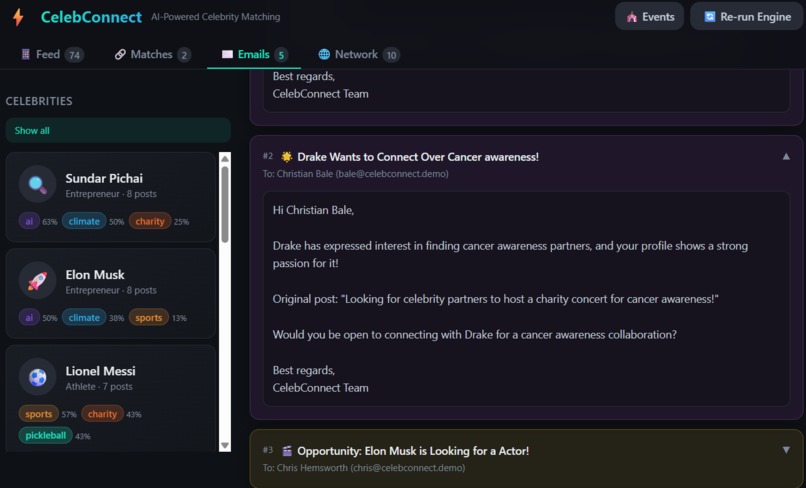Image resolution: width=806 pixels, height=488 pixels.
Task: Click the sun icon on email #2
Action: (287, 157)
